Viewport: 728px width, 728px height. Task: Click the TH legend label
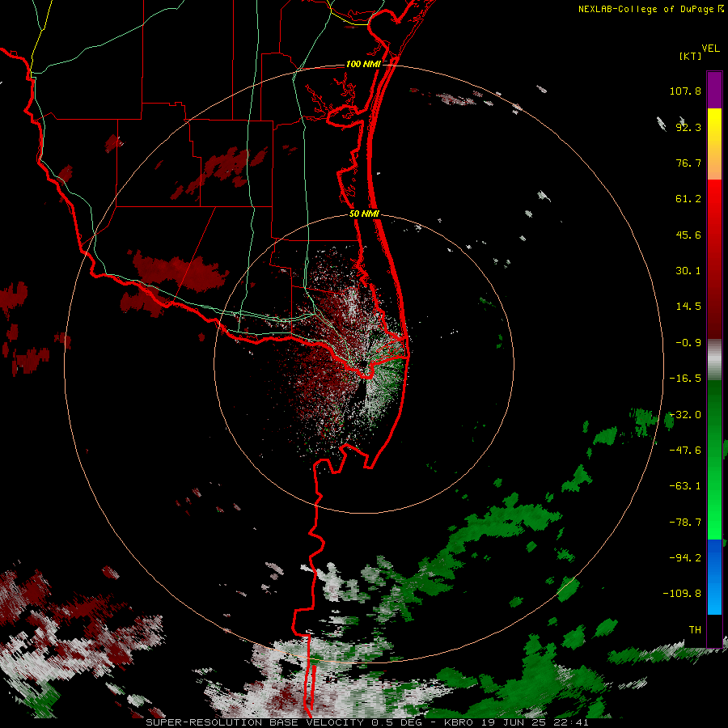coord(695,630)
